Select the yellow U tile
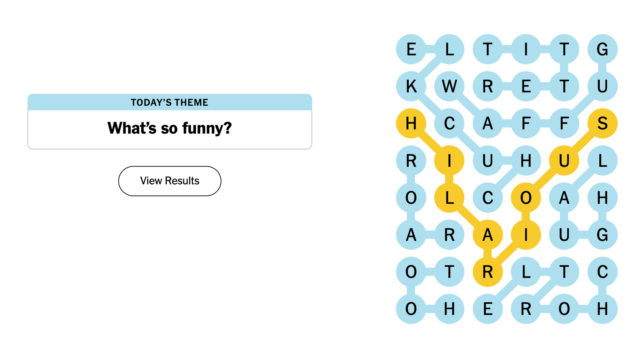Viewport: 644px width, 355px height. coord(564,161)
